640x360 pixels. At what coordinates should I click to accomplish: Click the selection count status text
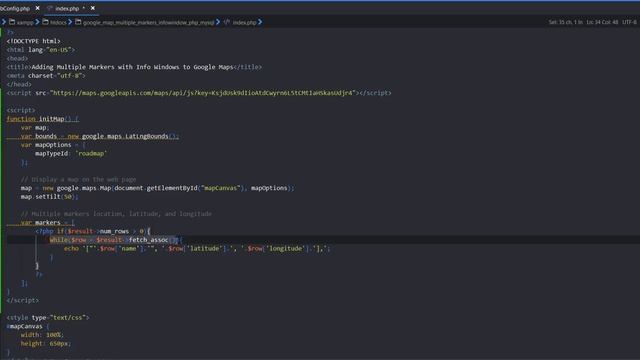565,22
